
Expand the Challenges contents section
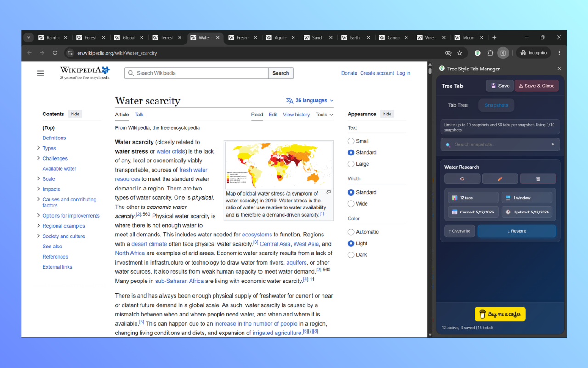pyautogui.click(x=38, y=158)
